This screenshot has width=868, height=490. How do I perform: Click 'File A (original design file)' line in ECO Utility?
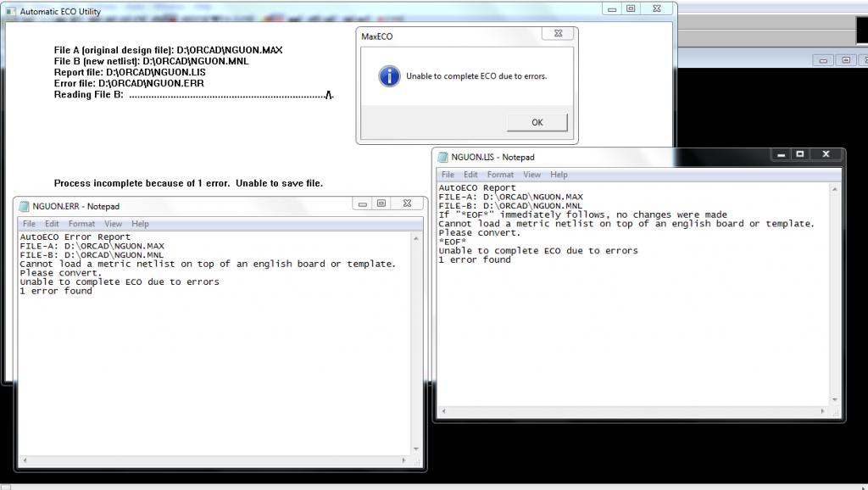click(169, 50)
